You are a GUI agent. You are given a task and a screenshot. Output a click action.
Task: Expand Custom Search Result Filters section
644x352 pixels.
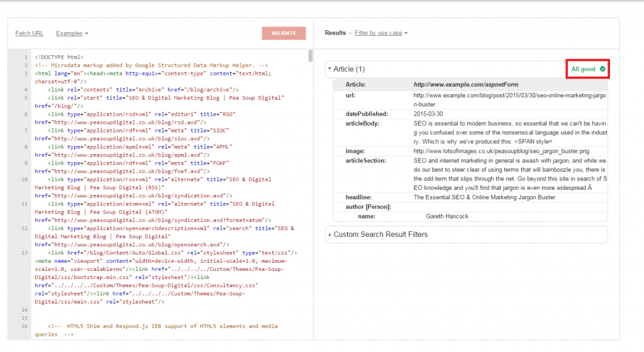(330, 234)
